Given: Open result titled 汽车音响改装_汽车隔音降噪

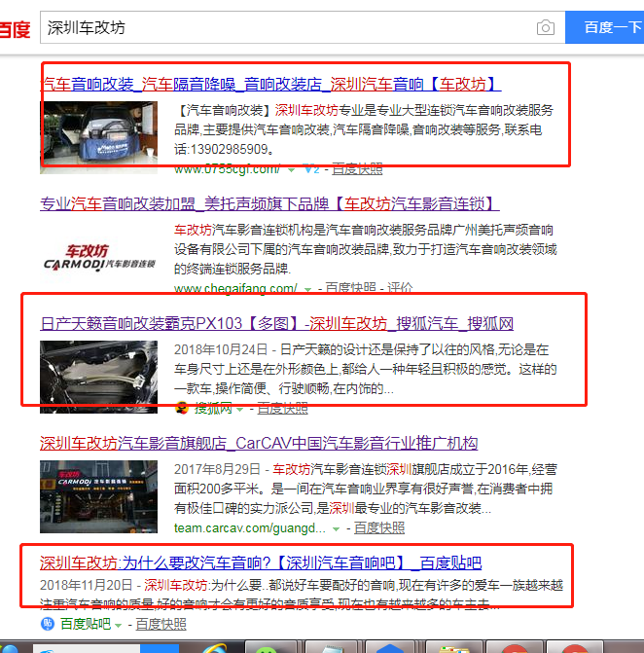Looking at the screenshot, I should (x=270, y=84).
